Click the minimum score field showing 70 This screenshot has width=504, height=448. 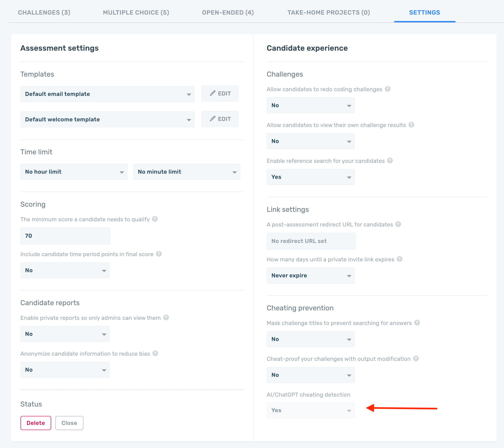pos(65,236)
